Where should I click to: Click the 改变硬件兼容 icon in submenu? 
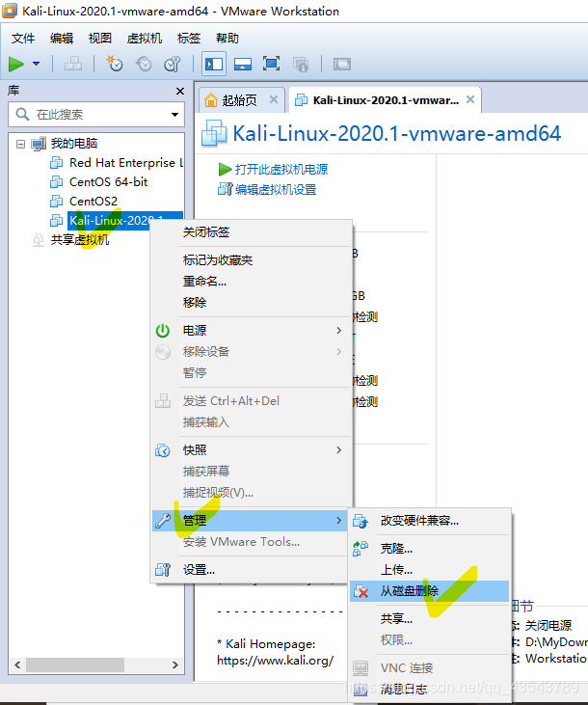(x=361, y=521)
